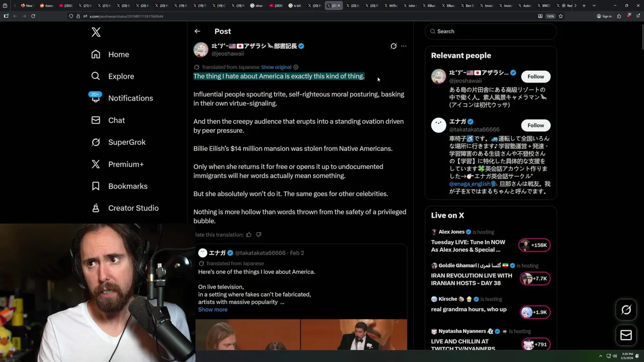Follow @takatakata66666 in Relevant people
Image resolution: width=644 pixels, height=362 pixels.
[535, 125]
